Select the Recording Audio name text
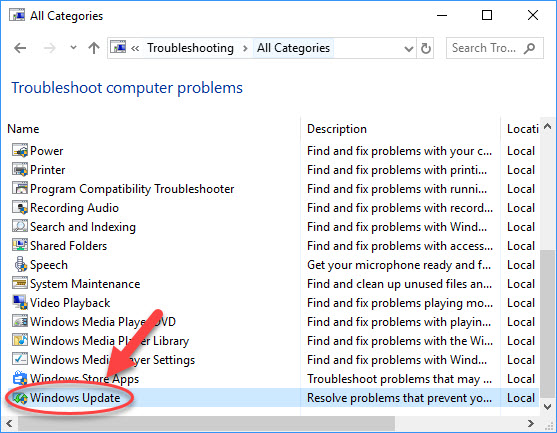Screen dimensions: 557x433 click(x=74, y=208)
